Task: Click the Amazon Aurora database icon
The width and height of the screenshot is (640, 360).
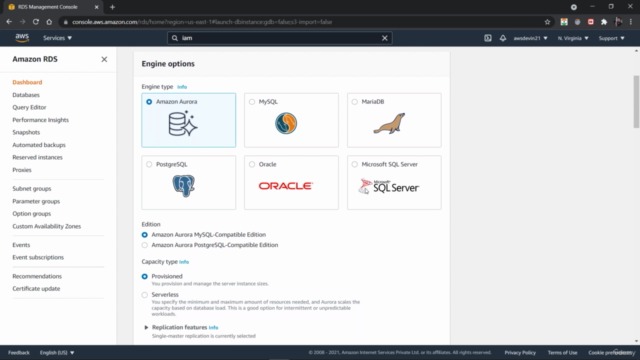Action: pyautogui.click(x=183, y=124)
